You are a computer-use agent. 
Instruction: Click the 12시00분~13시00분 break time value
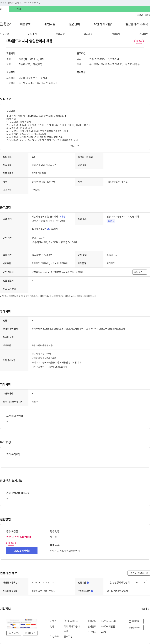42,255
